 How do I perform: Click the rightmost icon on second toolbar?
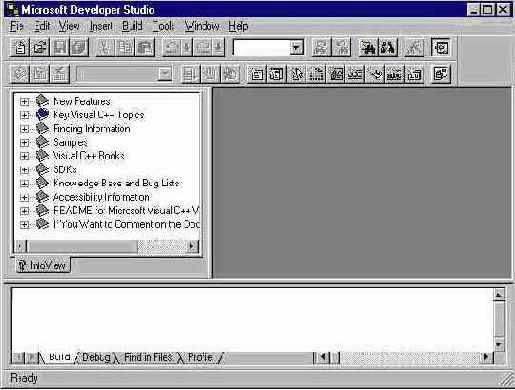(441, 74)
